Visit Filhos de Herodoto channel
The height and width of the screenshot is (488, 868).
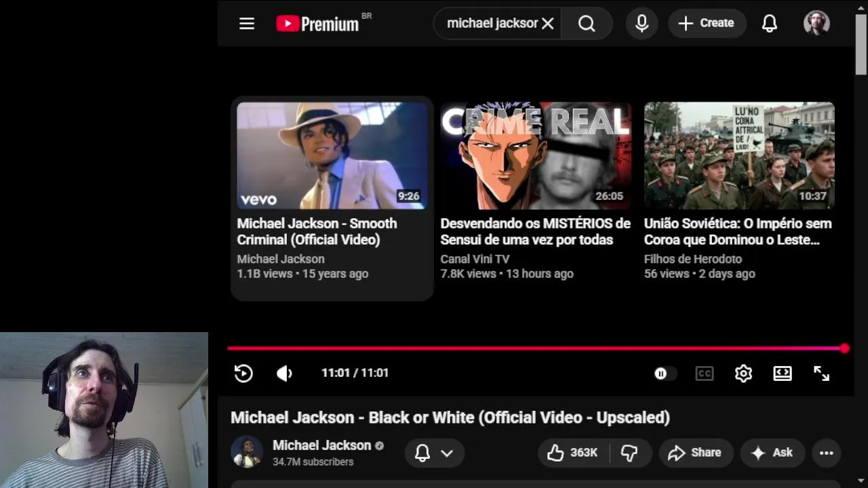(x=693, y=259)
